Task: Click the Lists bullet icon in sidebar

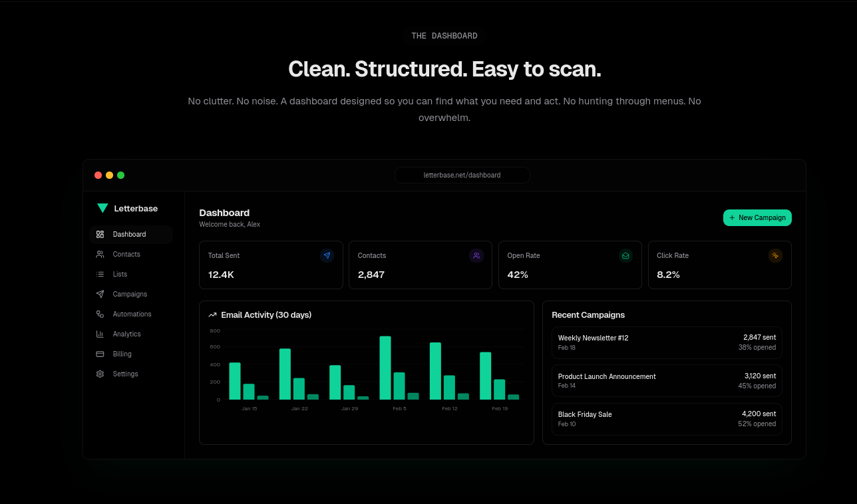Action: (100, 274)
